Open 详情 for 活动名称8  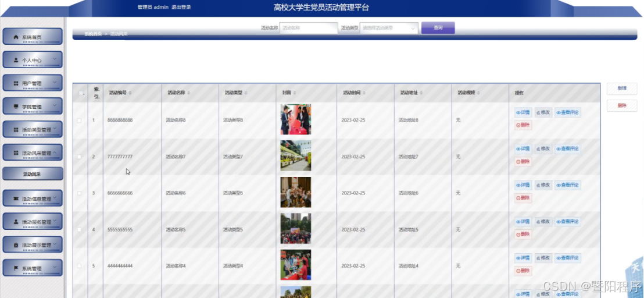[x=523, y=112]
